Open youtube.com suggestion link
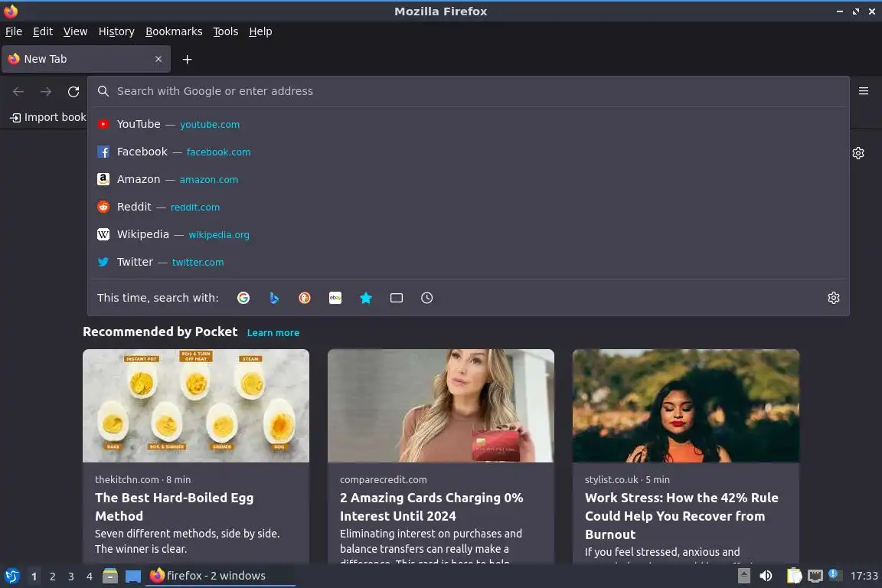Image resolution: width=882 pixels, height=588 pixels. pos(210,124)
